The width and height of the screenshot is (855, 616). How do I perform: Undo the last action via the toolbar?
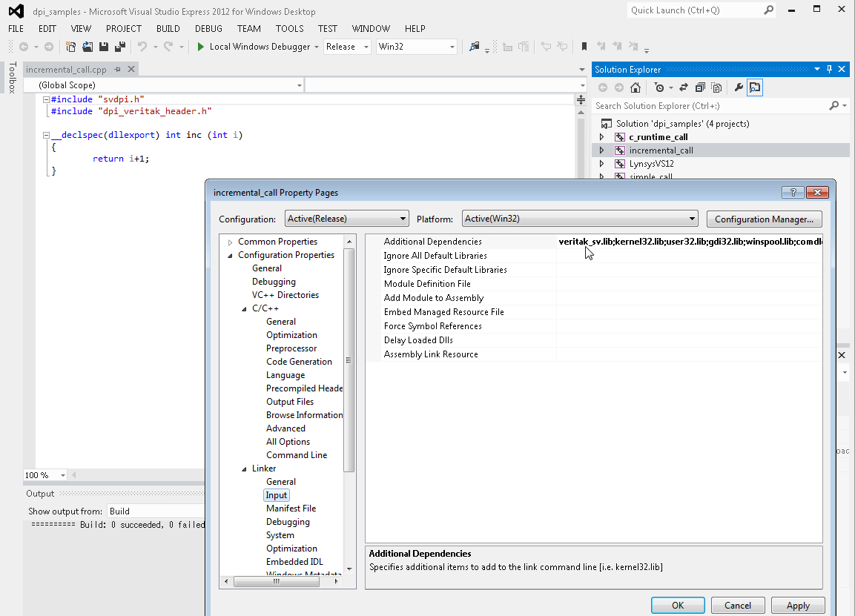(x=142, y=47)
